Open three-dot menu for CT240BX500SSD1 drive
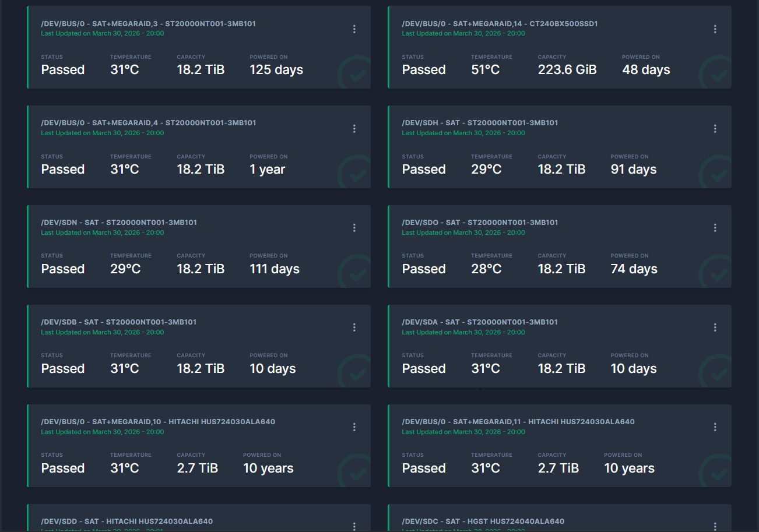 pos(715,29)
